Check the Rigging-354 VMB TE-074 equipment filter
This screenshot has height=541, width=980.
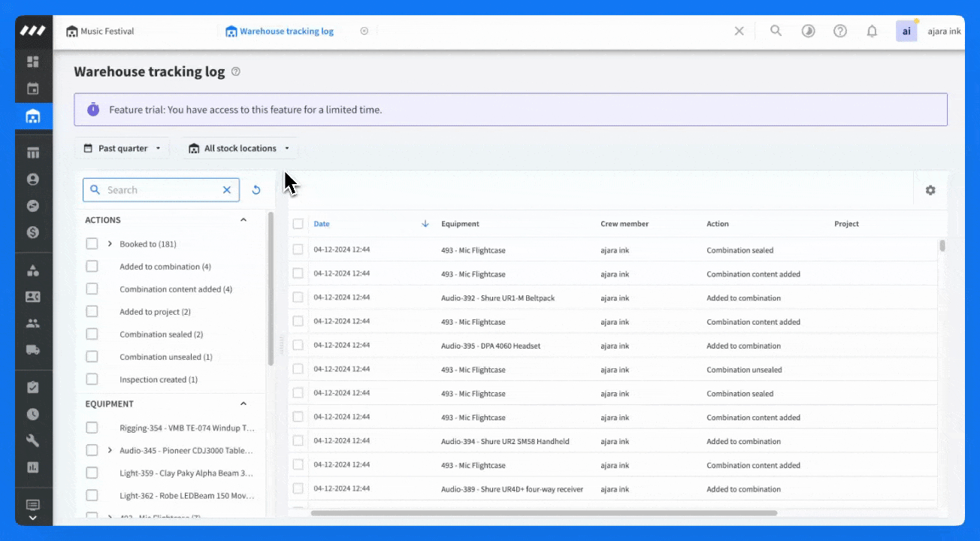tap(92, 428)
